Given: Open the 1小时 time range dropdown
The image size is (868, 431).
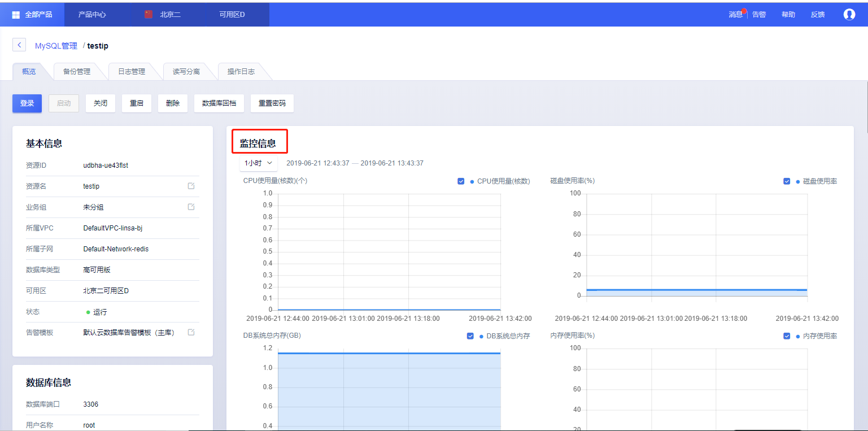Looking at the screenshot, I should (x=258, y=163).
